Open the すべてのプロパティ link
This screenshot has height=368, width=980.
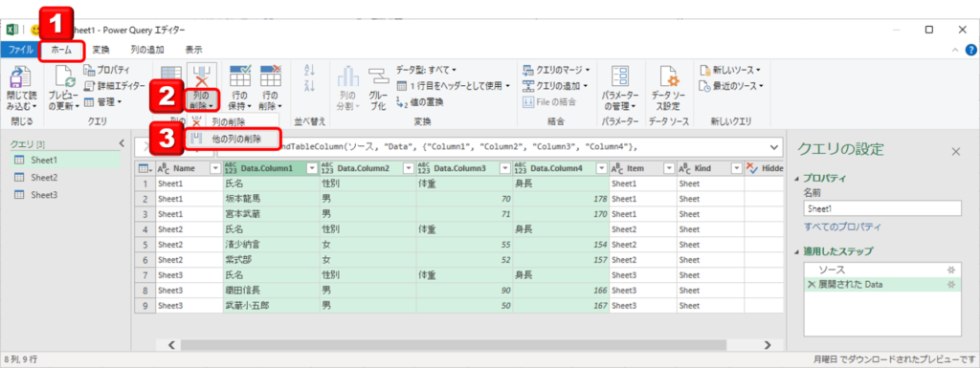[842, 227]
